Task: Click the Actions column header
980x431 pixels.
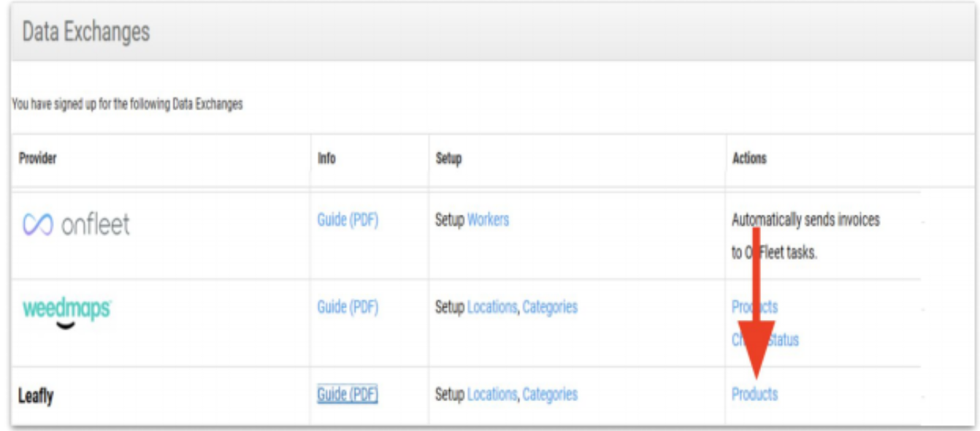Action: point(749,159)
